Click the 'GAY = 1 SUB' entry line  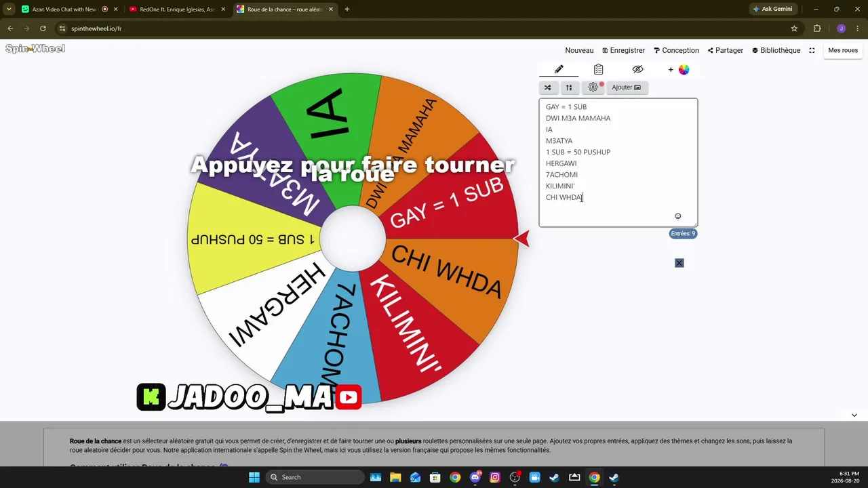[x=566, y=107]
